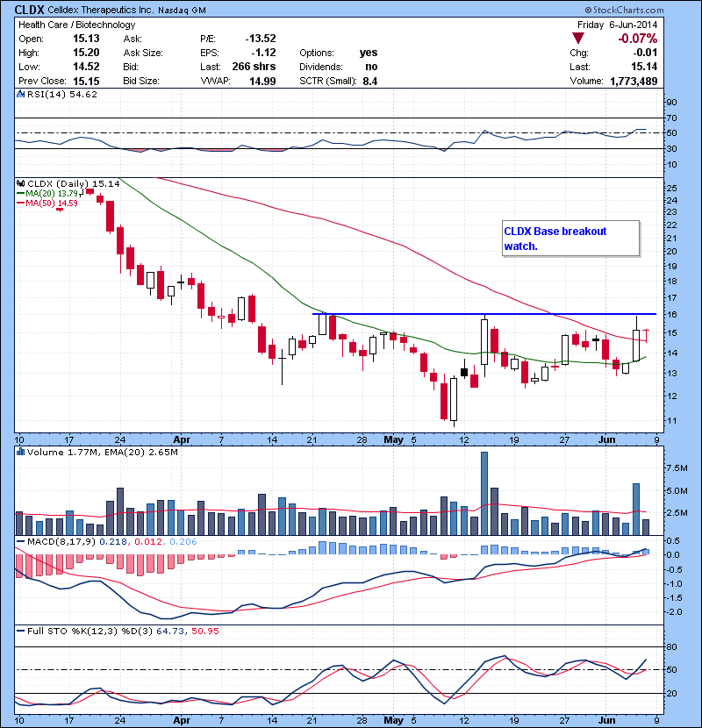Click the Volume value 1,773,489
702x728 pixels.
click(634, 82)
